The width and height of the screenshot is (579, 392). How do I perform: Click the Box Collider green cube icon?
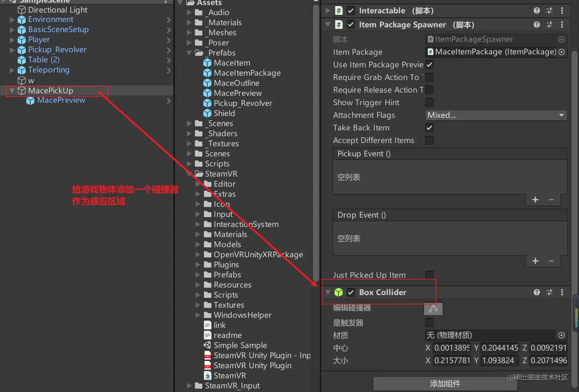pyautogui.click(x=339, y=292)
